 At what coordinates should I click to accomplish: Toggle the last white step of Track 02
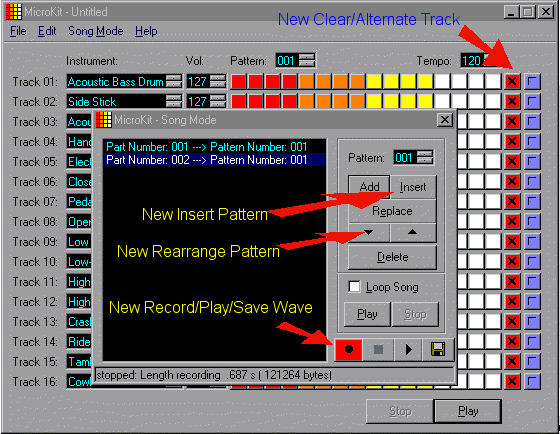click(493, 101)
